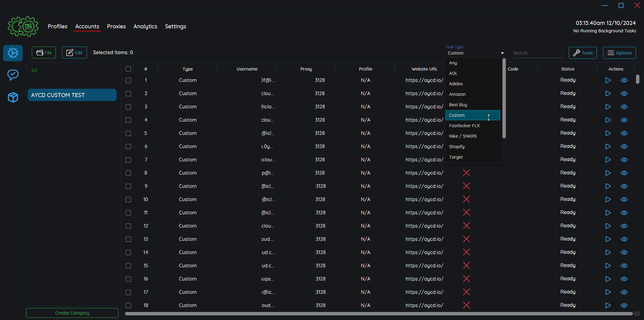Open the chat checkmark sidebar icon
The width and height of the screenshot is (644, 320).
coord(13,75)
